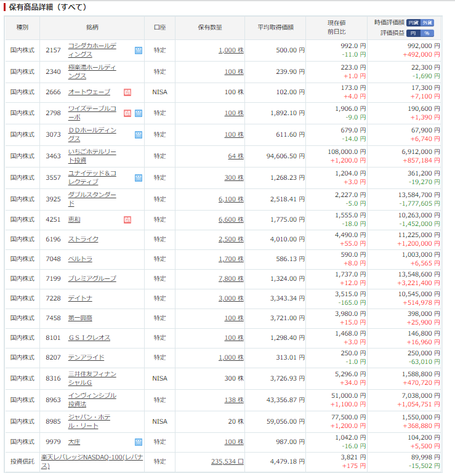Viewport: 455px width, 476px height.
Task: Click the blue icon in the ユナイテッド&コレクティブ row
Action: click(139, 178)
